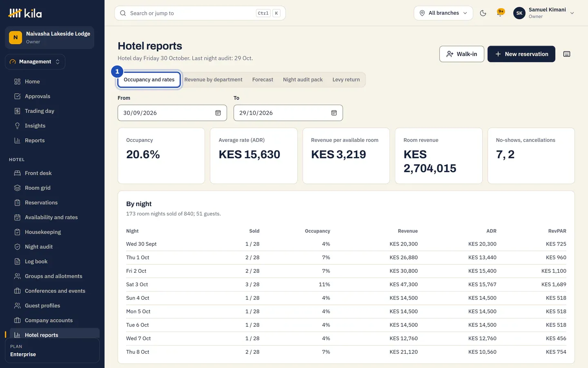The image size is (588, 368).
Task: Expand Samuel Kimani account menu
Action: (x=544, y=13)
